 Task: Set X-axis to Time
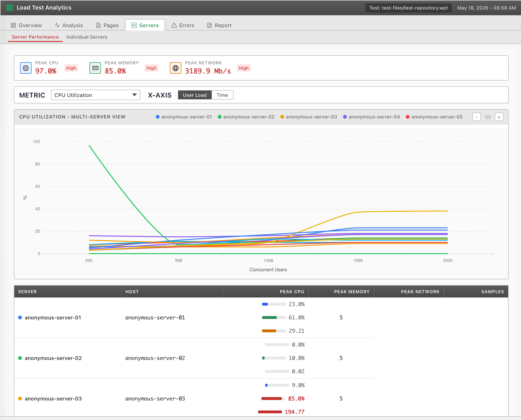pyautogui.click(x=222, y=95)
